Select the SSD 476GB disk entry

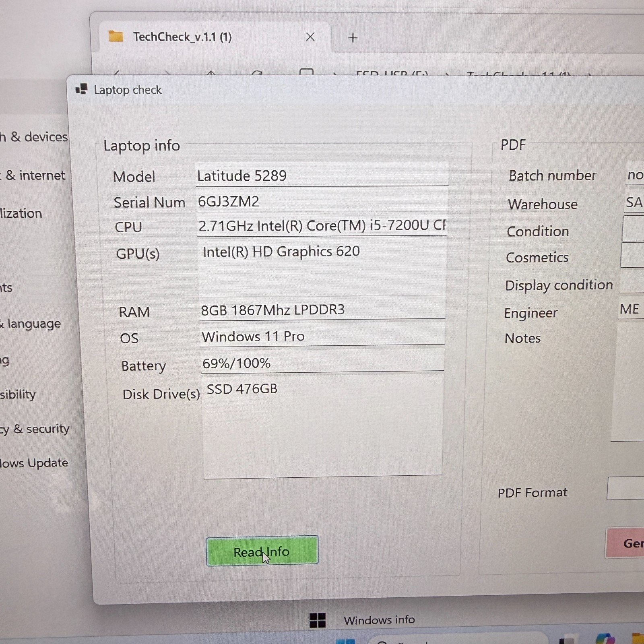pos(242,389)
